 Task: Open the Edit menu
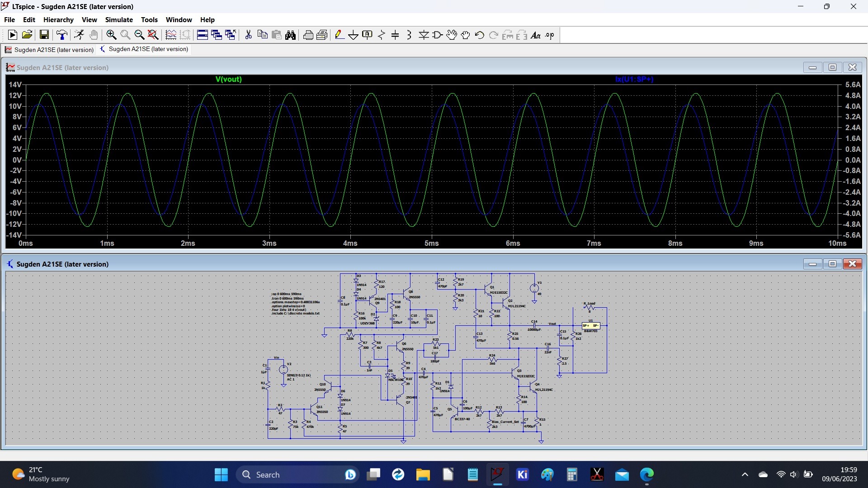29,19
